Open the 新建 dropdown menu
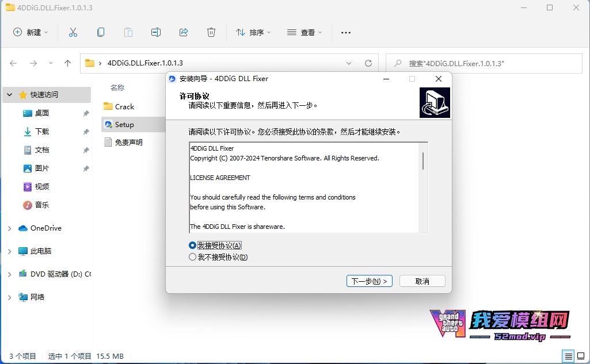590x364 pixels. [31, 32]
